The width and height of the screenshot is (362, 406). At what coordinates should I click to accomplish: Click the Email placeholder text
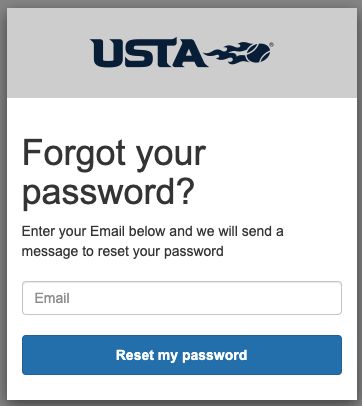pyautogui.click(x=52, y=298)
